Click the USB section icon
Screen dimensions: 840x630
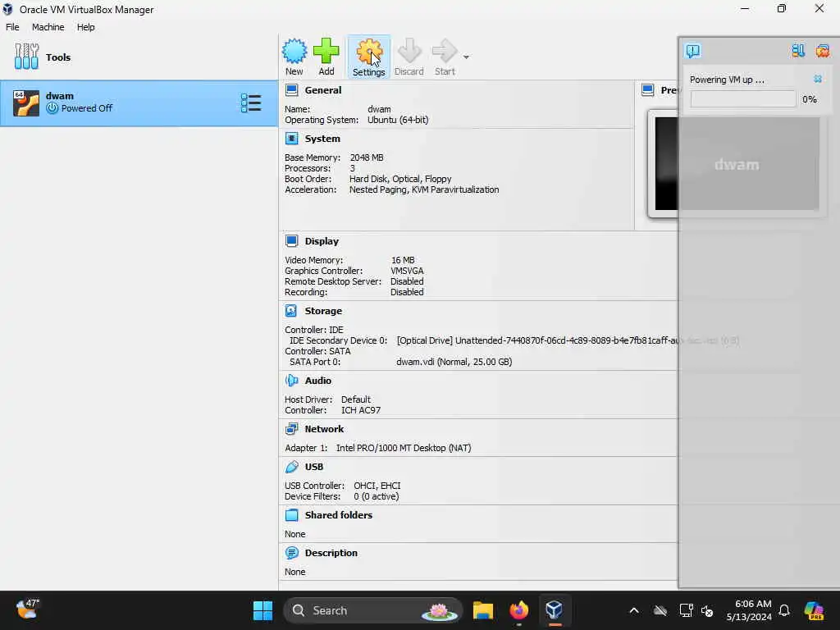pos(291,467)
